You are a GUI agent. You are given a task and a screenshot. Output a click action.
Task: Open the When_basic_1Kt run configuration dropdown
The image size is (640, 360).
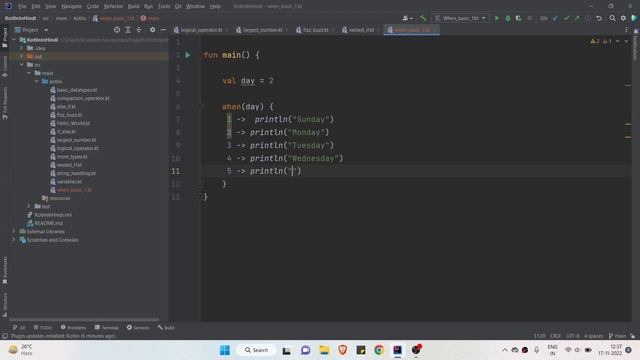click(x=460, y=18)
